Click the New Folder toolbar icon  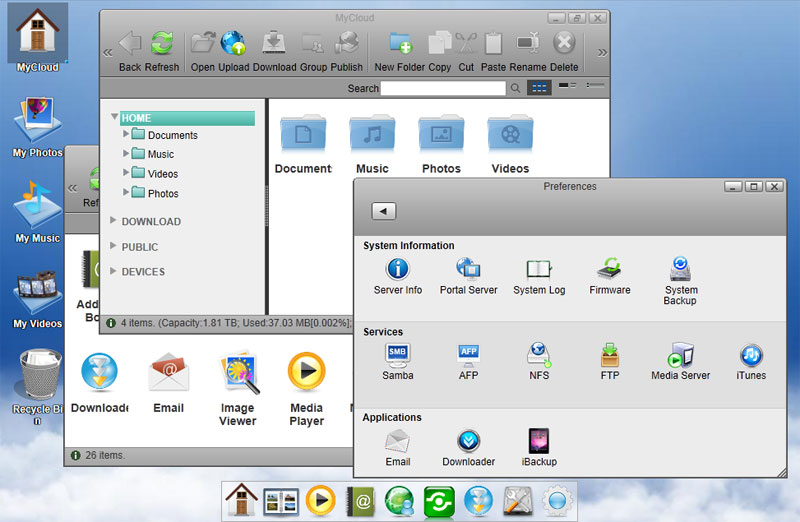401,45
